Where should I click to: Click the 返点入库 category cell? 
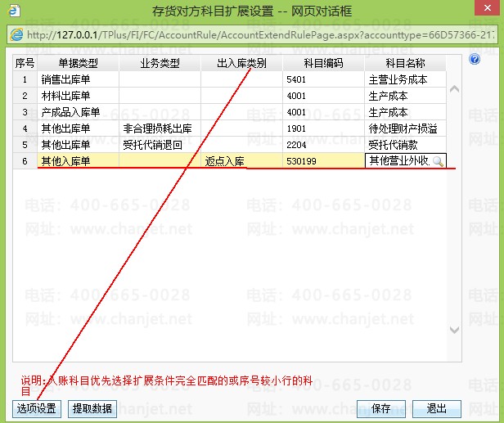241,161
